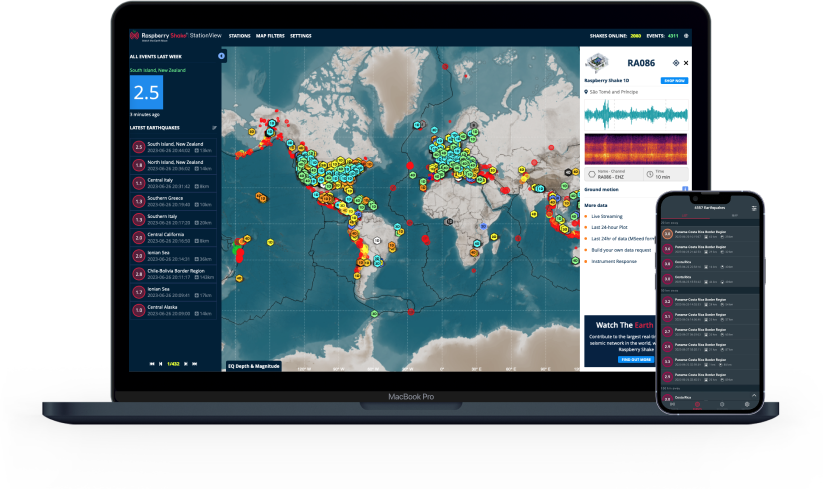Click the FIND OUT MORE button
This screenshot has width=823, height=489.
tap(636, 359)
